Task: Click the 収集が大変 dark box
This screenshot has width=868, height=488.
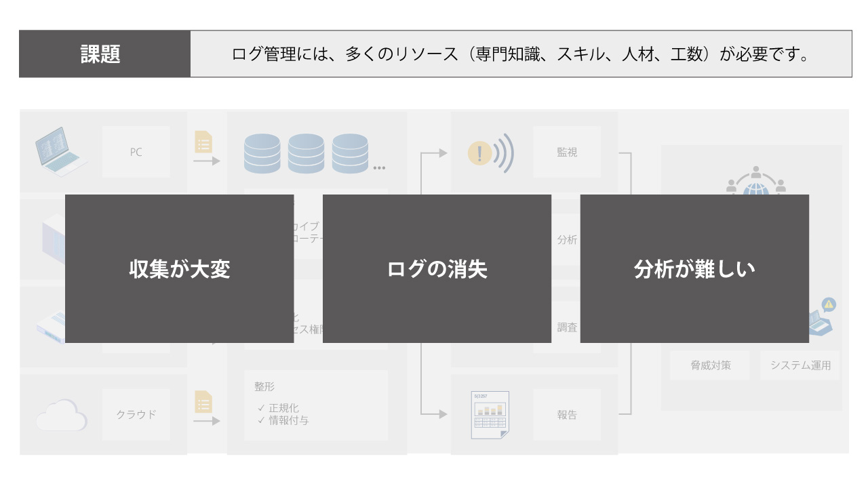Action: (179, 269)
